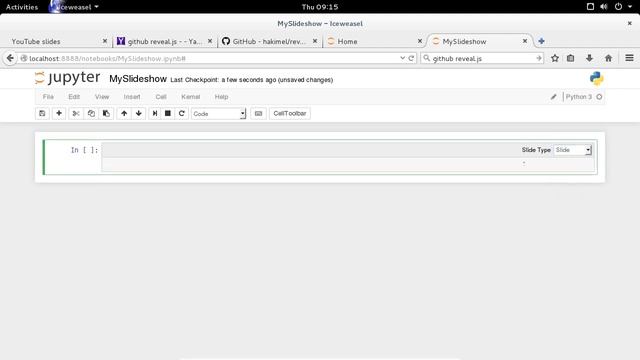Click the Jupyter logo
The width and height of the screenshot is (640, 360).
click(x=68, y=78)
